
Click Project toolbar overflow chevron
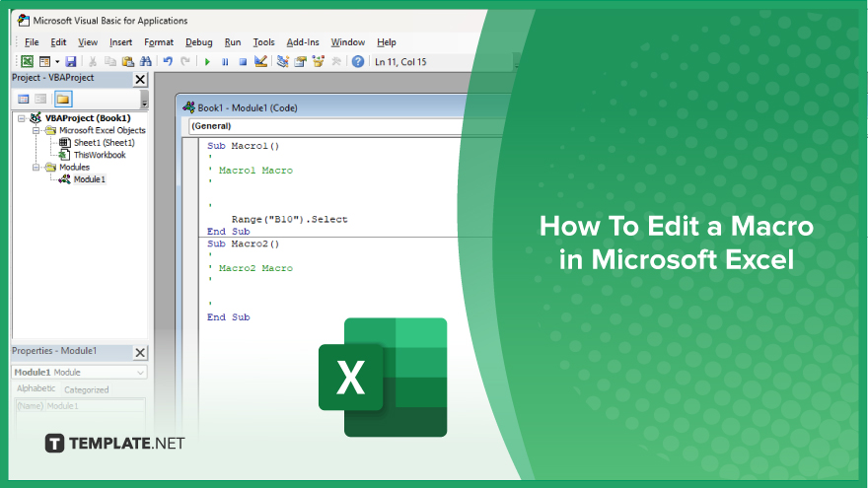pos(144,100)
